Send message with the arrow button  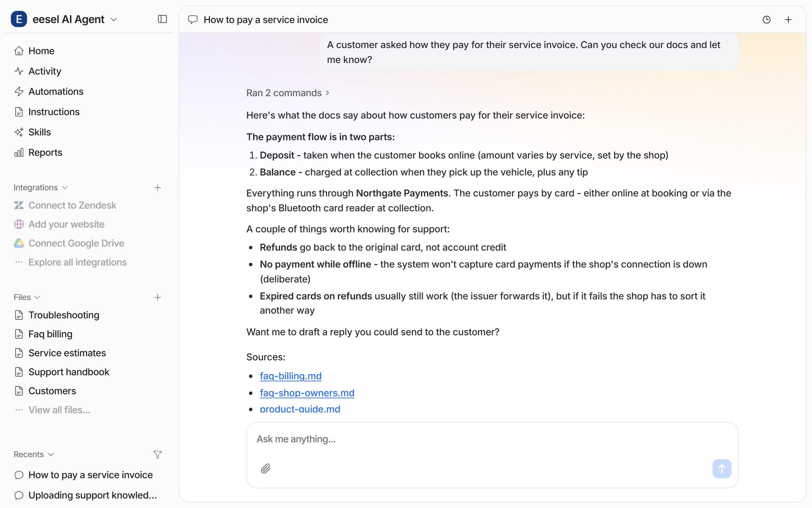(722, 469)
